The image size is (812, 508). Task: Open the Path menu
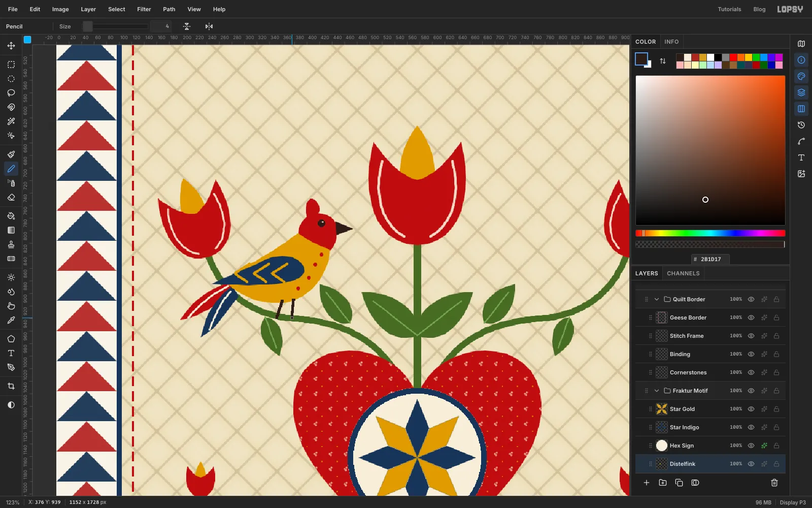(169, 9)
